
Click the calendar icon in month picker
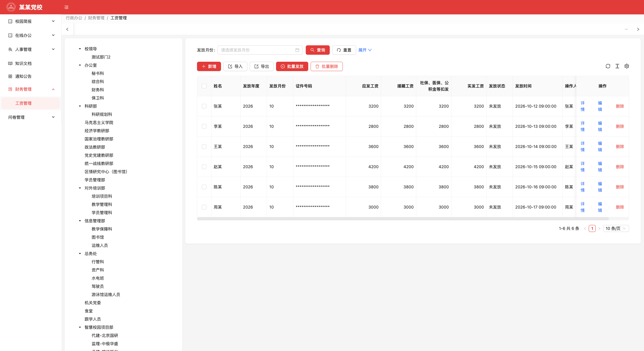297,50
